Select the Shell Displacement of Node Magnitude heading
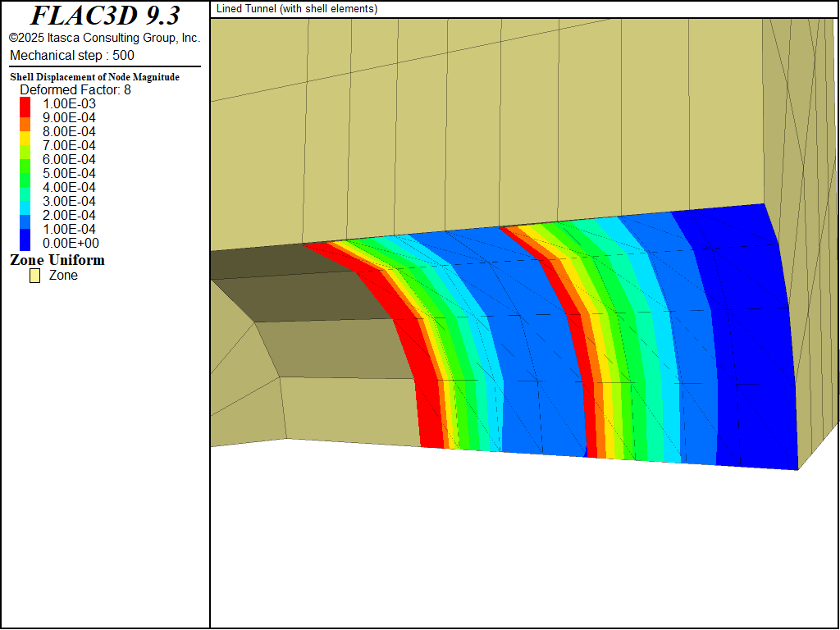840x630 pixels. [94, 77]
